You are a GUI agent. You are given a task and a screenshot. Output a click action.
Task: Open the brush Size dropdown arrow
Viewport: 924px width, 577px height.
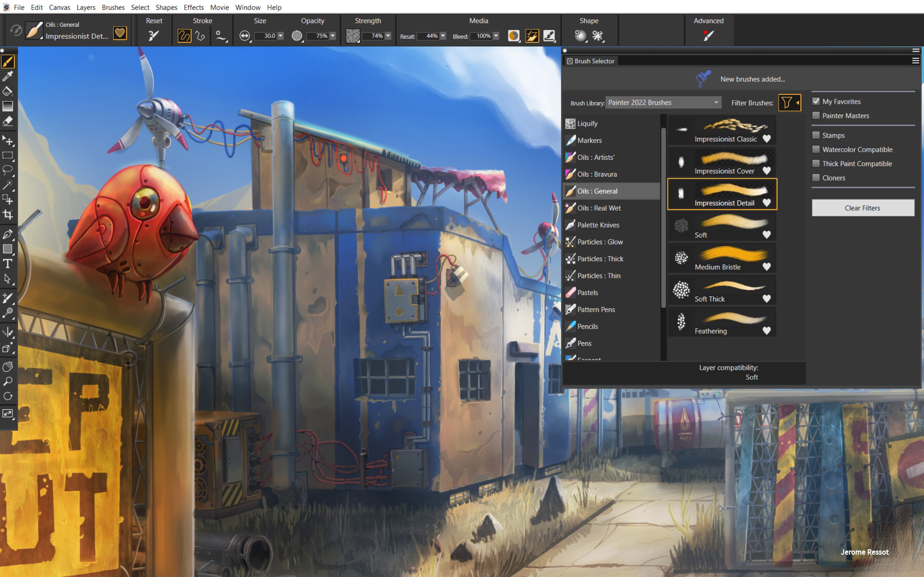(281, 36)
